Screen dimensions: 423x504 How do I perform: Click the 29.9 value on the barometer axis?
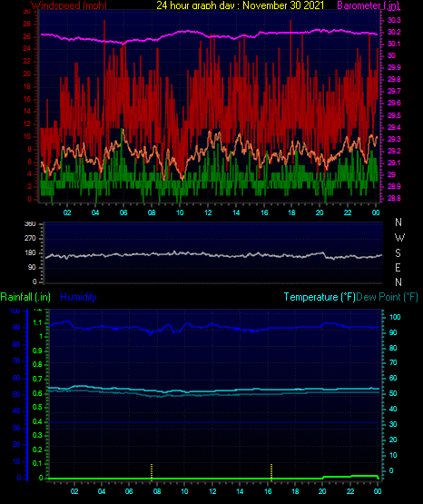[x=394, y=67]
